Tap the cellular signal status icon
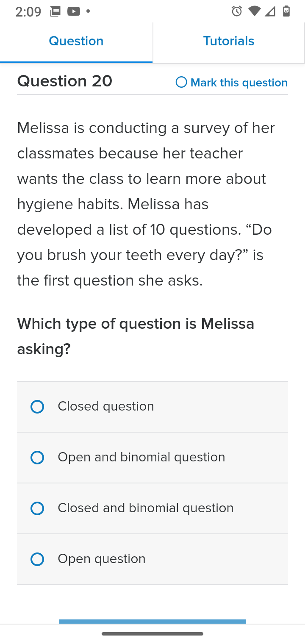305x644 pixels. [270, 11]
